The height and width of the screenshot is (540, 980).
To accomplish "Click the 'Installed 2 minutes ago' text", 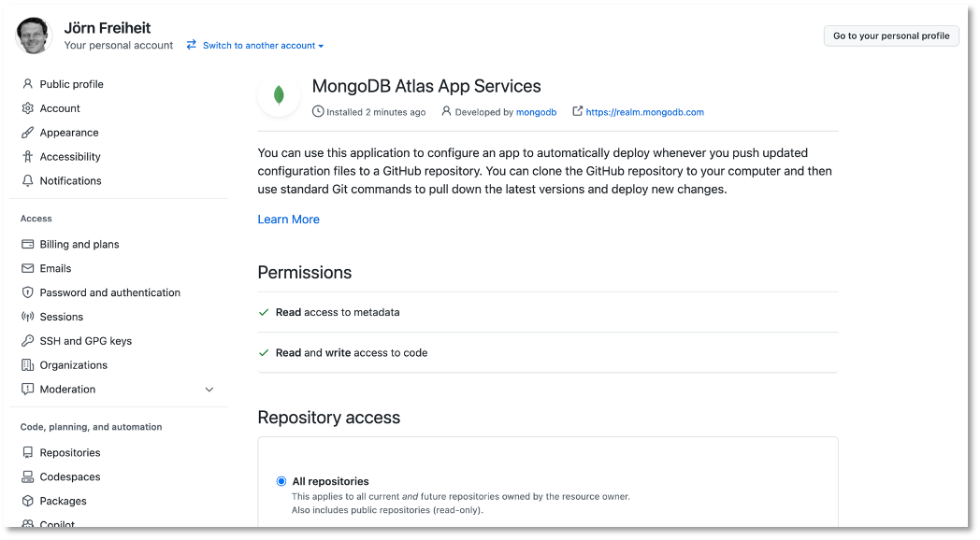I will point(376,112).
